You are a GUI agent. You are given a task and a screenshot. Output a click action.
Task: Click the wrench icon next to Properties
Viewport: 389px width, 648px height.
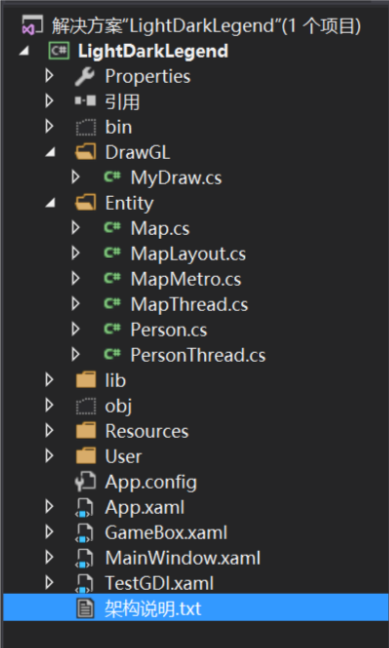[85, 76]
